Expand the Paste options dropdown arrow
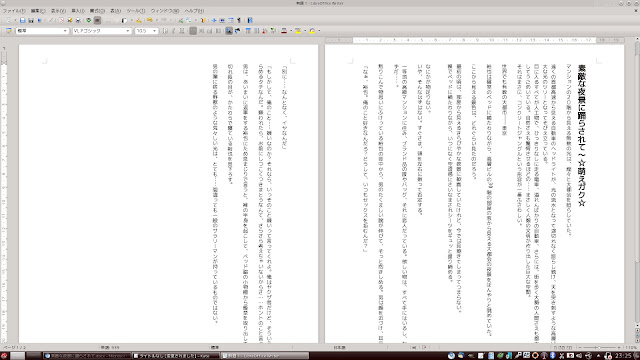 [x=131, y=20]
